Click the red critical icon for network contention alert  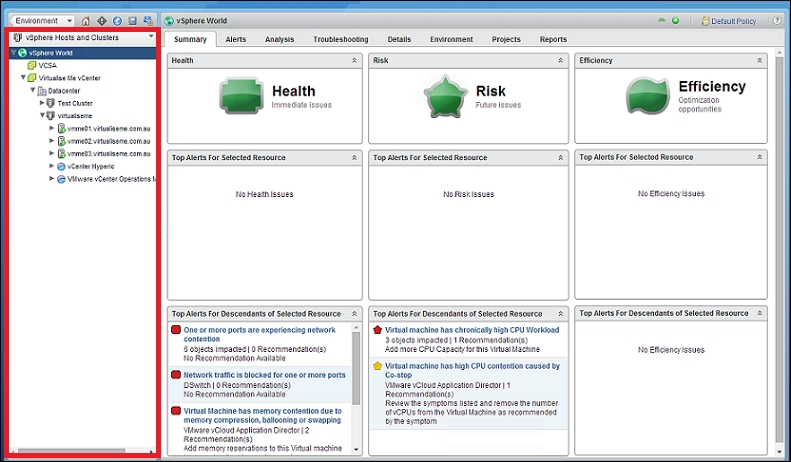coord(176,330)
